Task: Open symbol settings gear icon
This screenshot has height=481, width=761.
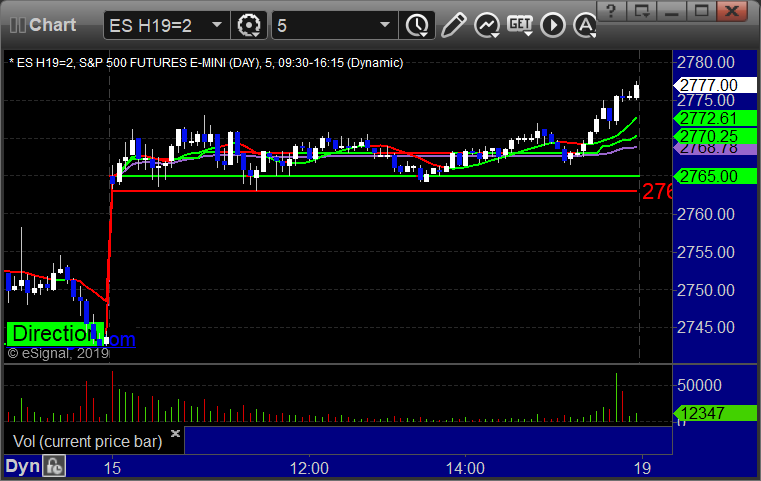Action: pos(249,23)
